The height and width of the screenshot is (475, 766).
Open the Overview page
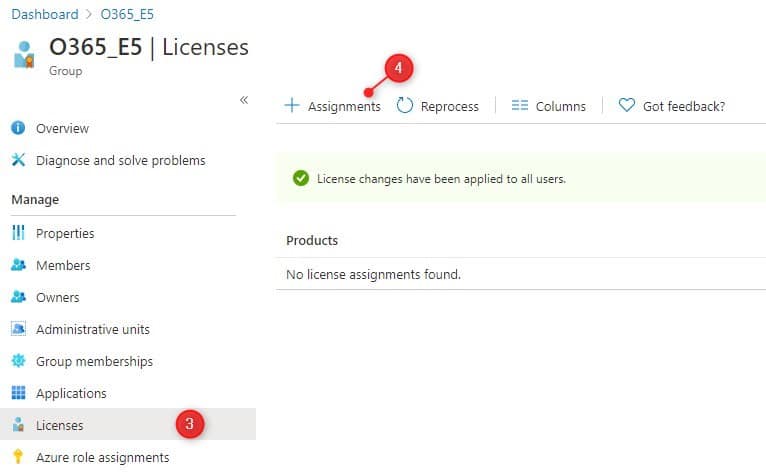[63, 129]
